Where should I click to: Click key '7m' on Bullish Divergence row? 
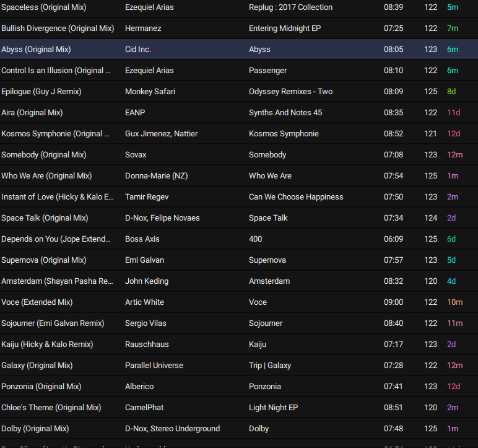(x=453, y=29)
